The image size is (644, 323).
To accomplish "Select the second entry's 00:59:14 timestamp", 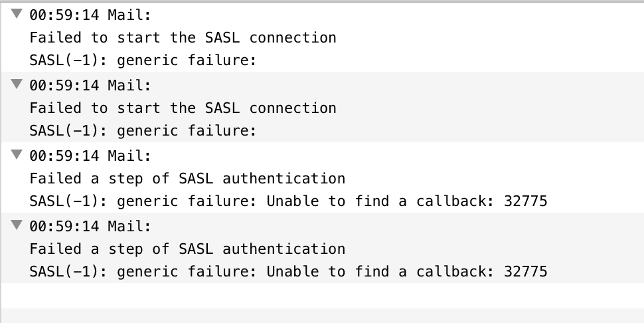I will pos(64,85).
